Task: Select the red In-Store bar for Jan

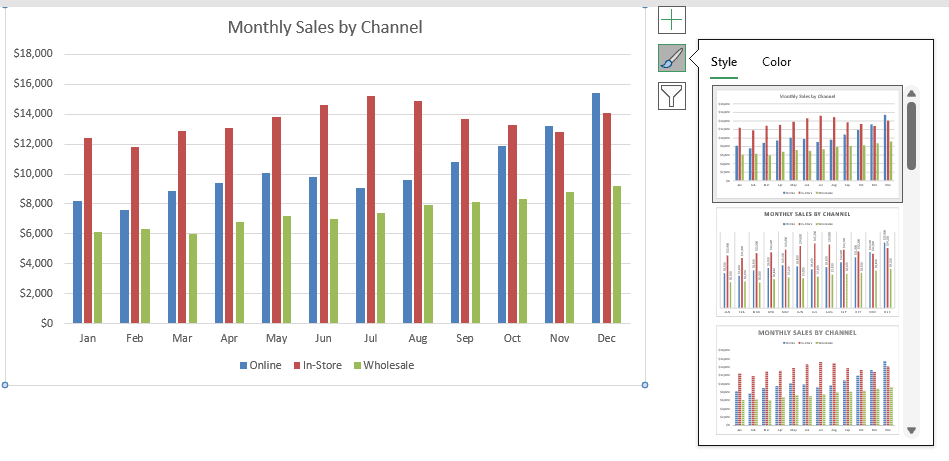Action: (x=88, y=230)
